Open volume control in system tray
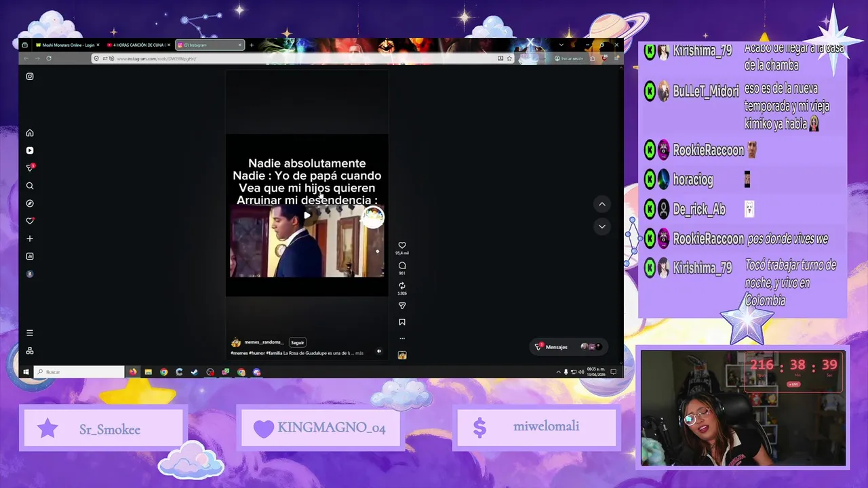868x488 pixels. [581, 372]
